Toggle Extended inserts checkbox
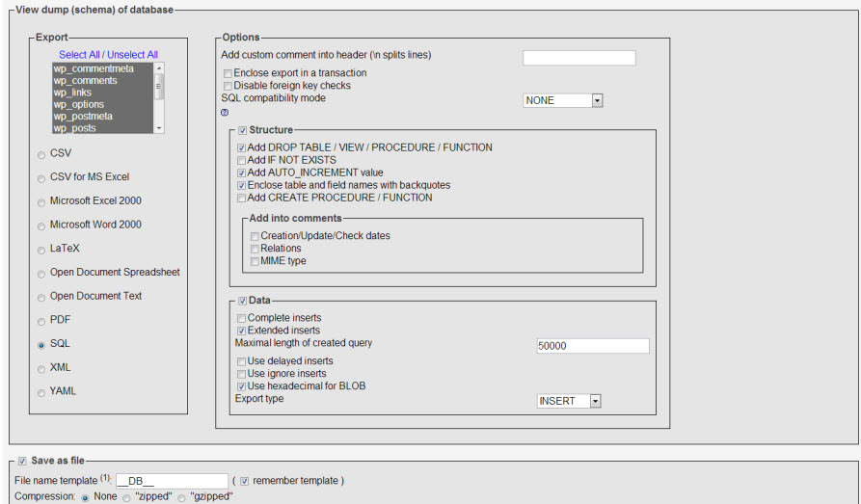Viewport: 861px width, 504px height. click(x=241, y=332)
